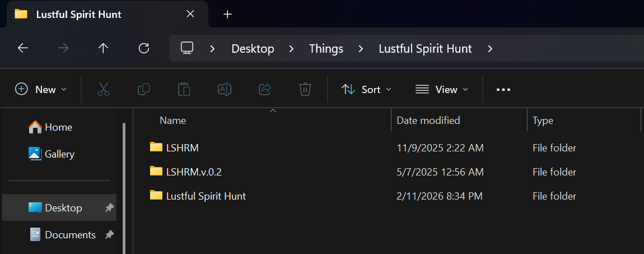Open the See more ellipsis menu
The image size is (644, 254).
[x=503, y=89]
